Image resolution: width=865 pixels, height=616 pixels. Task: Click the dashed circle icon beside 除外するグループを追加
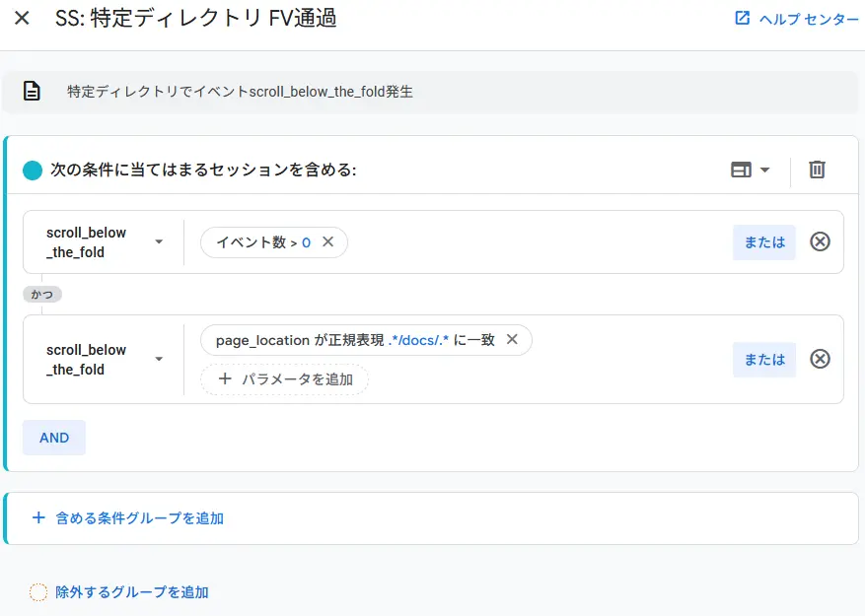pyautogui.click(x=36, y=592)
